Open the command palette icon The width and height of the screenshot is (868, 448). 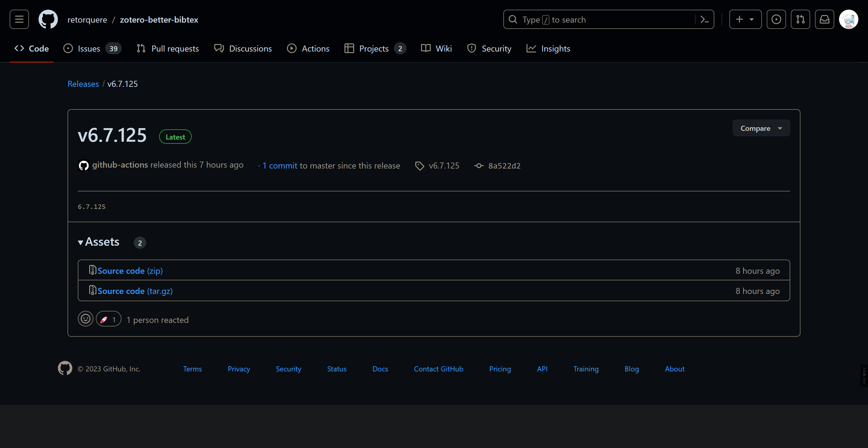click(x=704, y=20)
